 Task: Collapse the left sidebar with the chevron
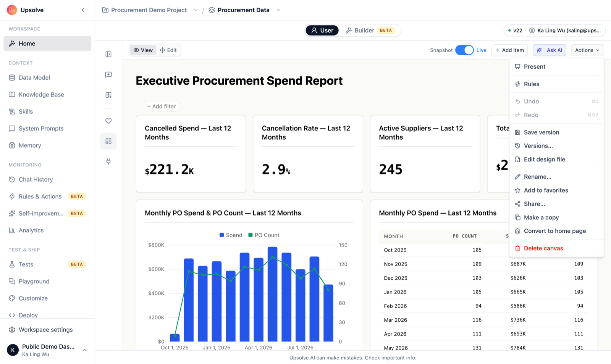[x=83, y=10]
